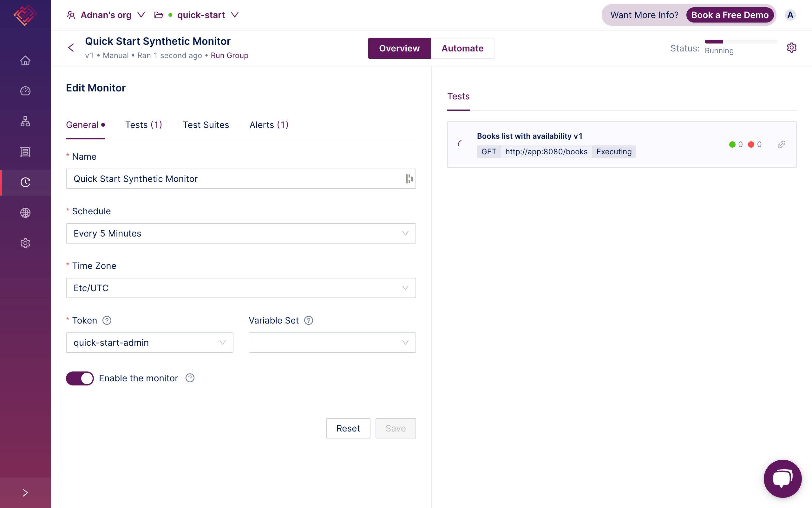This screenshot has height=508, width=812.
Task: Click the Running status progress bar
Action: coord(741,42)
